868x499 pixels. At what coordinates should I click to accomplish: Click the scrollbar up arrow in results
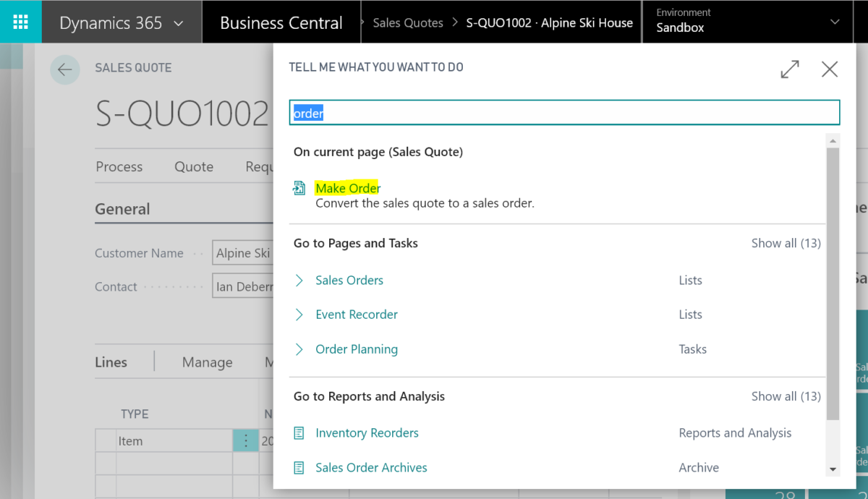(833, 140)
